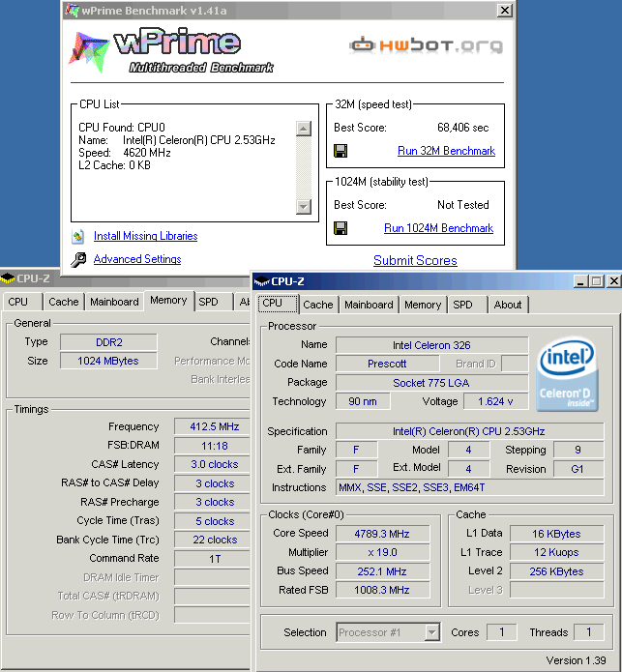Click the FSB:DRAM value 11:18
This screenshot has width=622, height=672.
pyautogui.click(x=213, y=446)
